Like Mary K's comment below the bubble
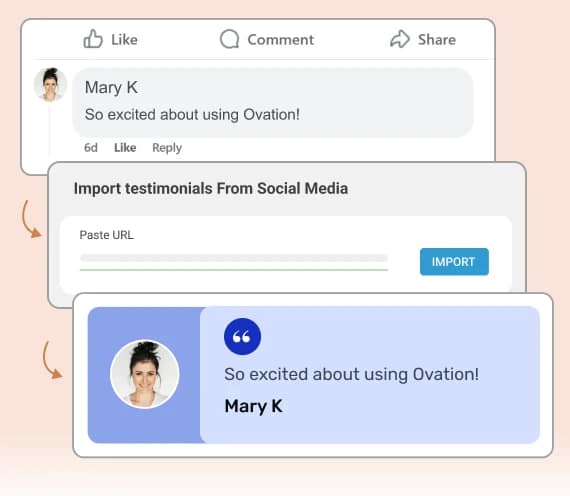The height and width of the screenshot is (496, 570). 125,148
